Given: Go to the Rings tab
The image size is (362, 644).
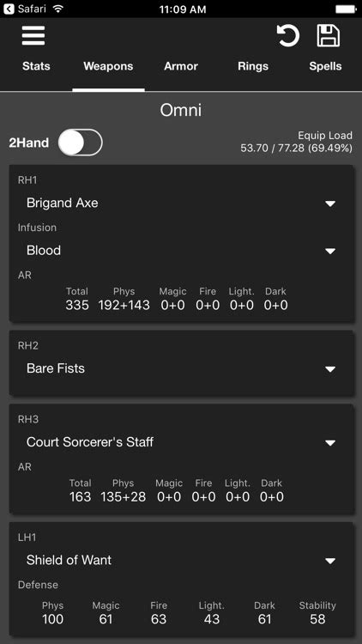Looking at the screenshot, I should click(253, 66).
